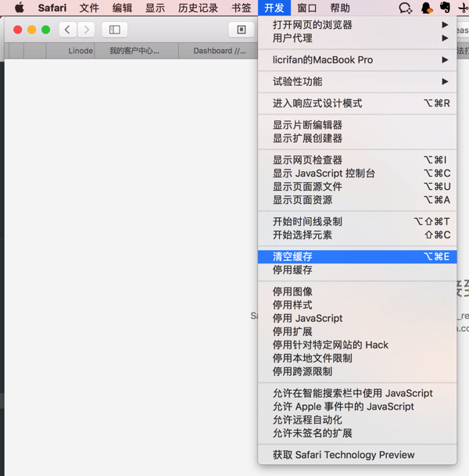This screenshot has width=469, height=476.
Task: Toggle the sidebar icon in Safari toolbar
Action: pos(114,30)
